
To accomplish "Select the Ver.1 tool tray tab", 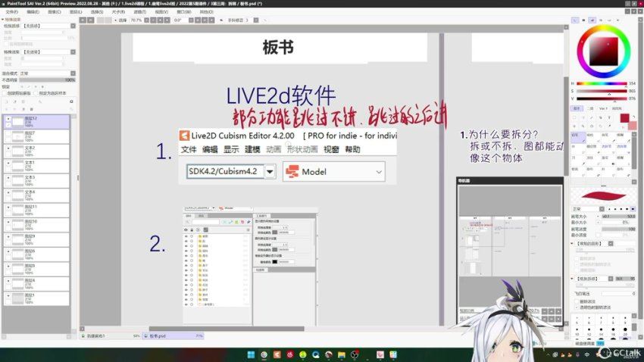I will click(x=603, y=108).
